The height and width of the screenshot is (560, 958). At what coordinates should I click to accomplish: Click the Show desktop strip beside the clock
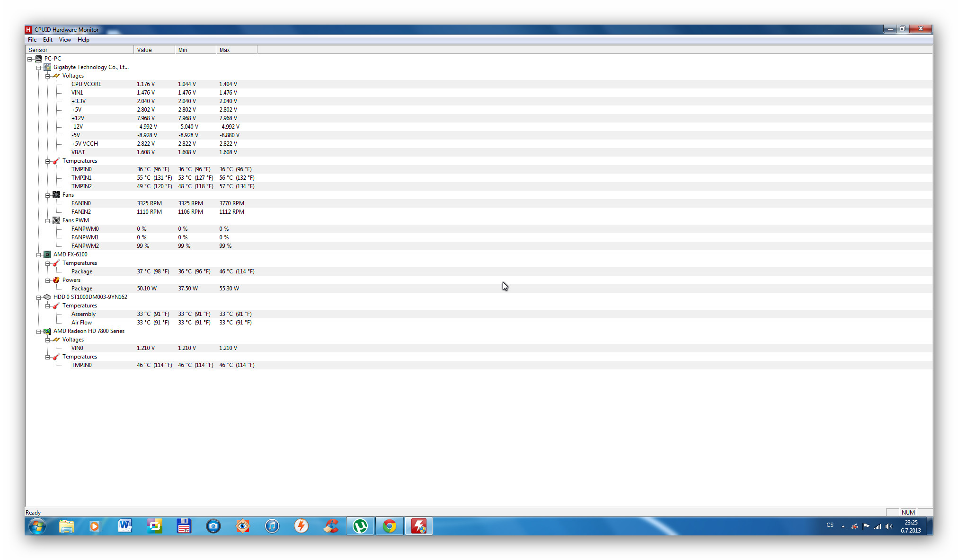[x=929, y=526]
